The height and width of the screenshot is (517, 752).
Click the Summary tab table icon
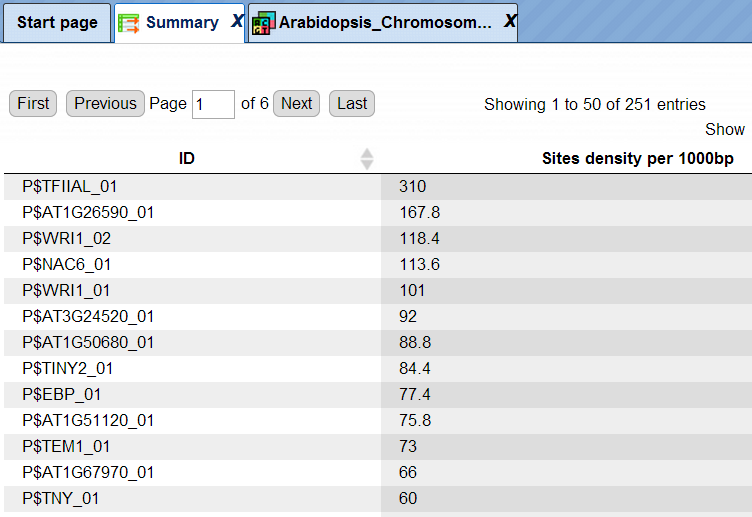pos(129,23)
